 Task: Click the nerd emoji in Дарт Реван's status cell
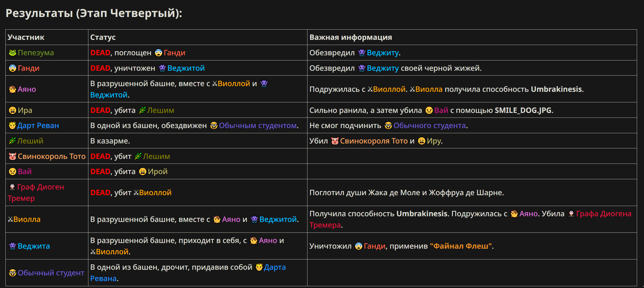click(214, 125)
